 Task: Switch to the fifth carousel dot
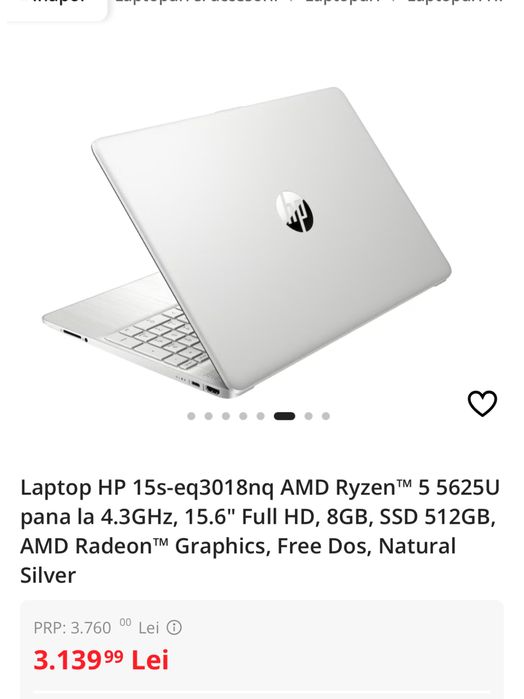pos(260,416)
